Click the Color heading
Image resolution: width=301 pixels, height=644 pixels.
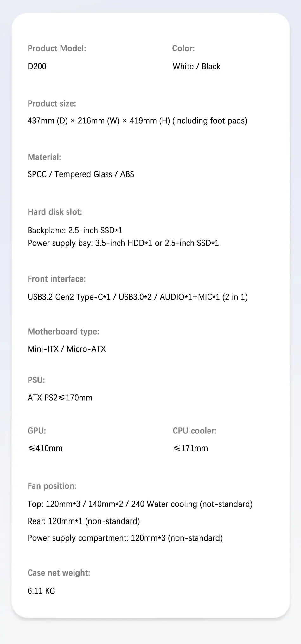pyautogui.click(x=183, y=49)
